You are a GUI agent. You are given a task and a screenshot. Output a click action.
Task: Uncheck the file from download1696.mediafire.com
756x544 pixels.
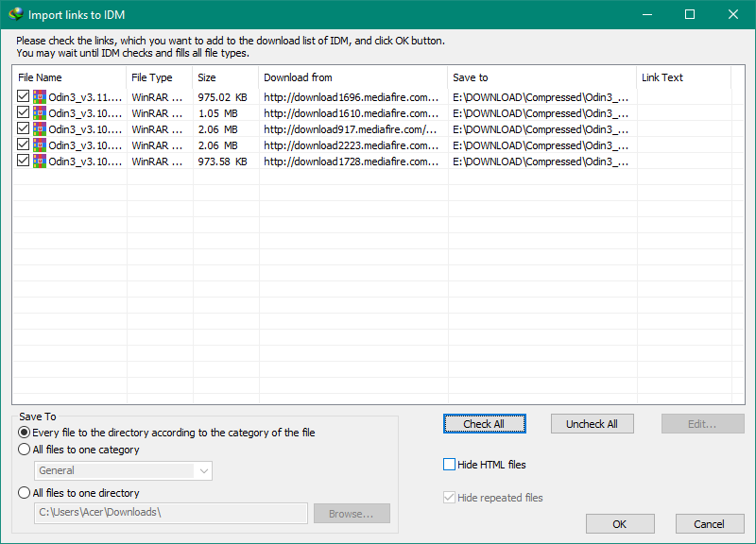[x=23, y=96]
